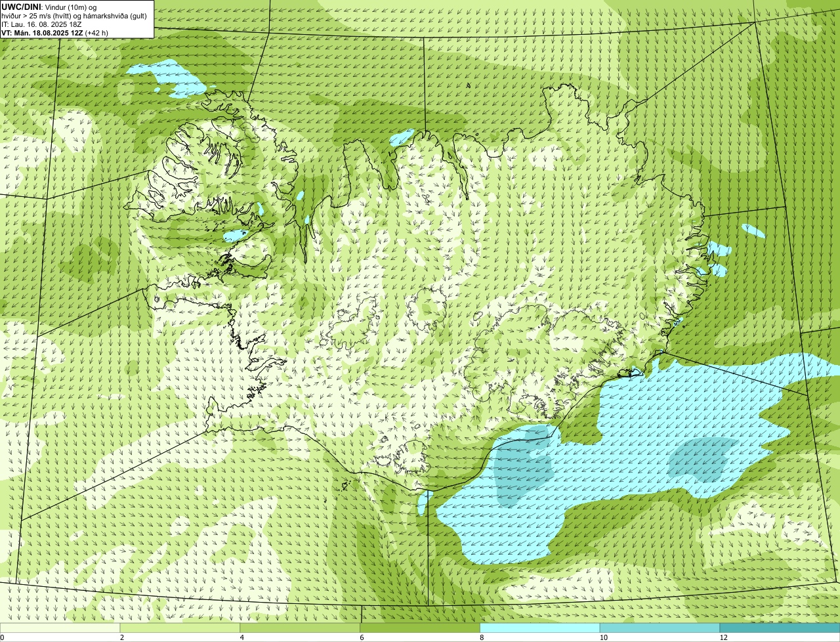The image size is (840, 642).
Task: Click the "6" label of the wind scale
Action: [x=362, y=637]
